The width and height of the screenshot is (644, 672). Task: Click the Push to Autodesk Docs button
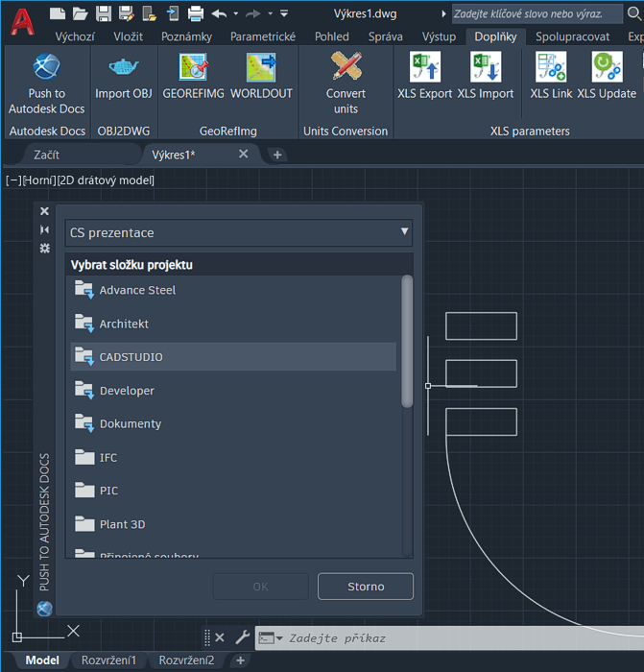[x=47, y=84]
